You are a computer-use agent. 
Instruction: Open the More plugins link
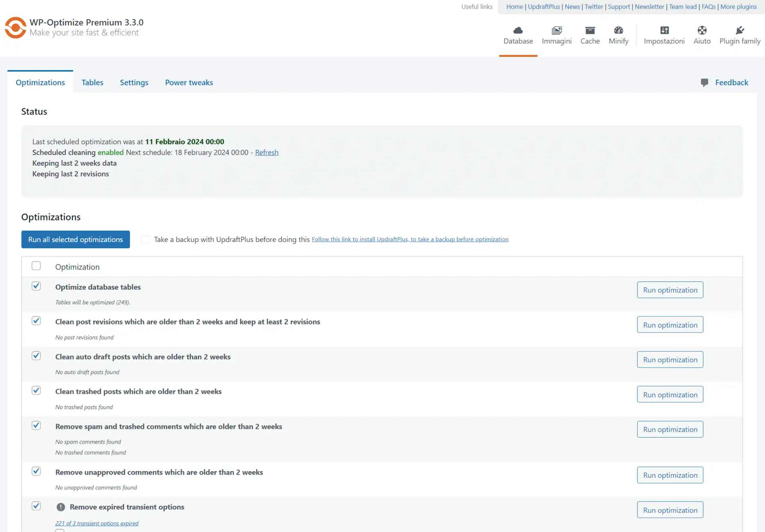pyautogui.click(x=738, y=7)
